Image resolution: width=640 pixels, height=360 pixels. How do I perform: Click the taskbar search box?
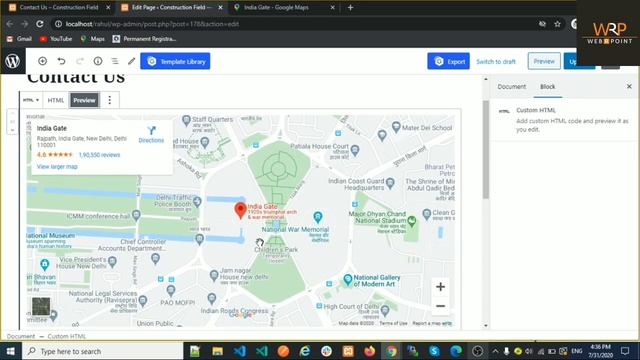pos(103,351)
